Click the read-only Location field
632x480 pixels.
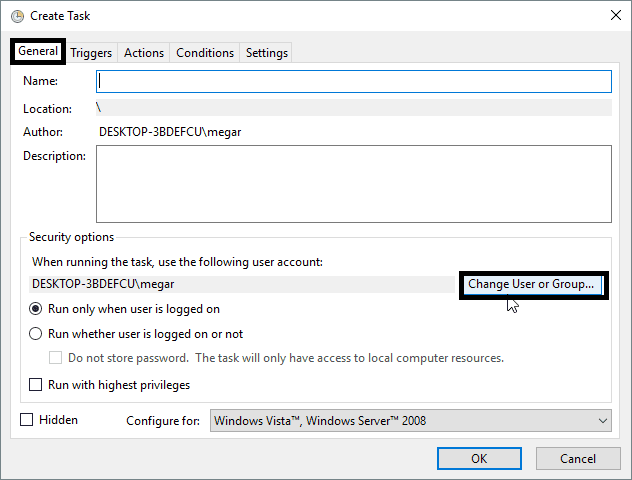click(353, 108)
